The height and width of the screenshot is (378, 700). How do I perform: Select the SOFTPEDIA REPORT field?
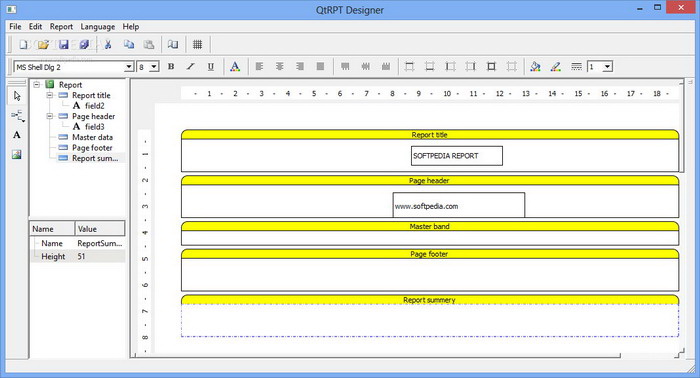(x=457, y=156)
